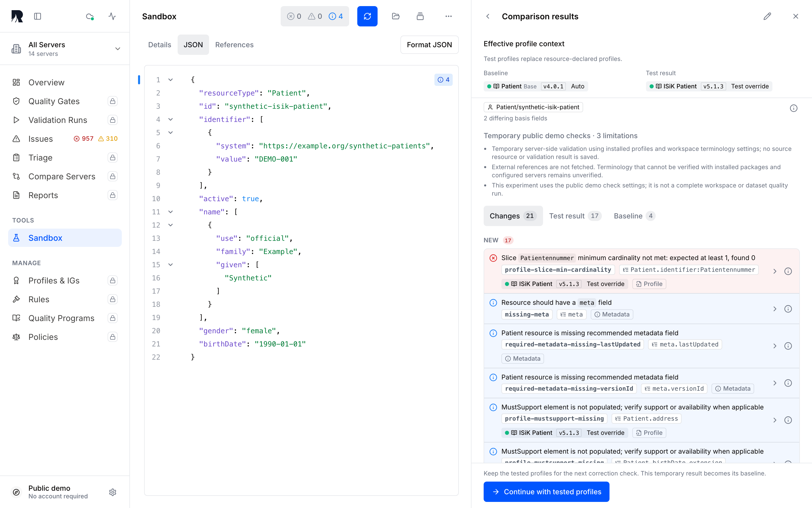The width and height of the screenshot is (812, 508).
Task: Open Quality Programs in the sidebar
Action: [65, 318]
